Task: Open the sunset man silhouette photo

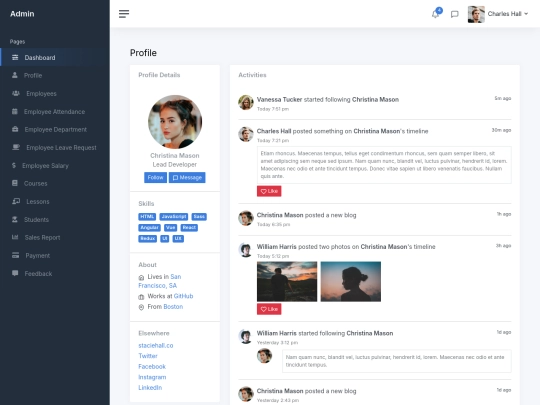Action: coord(287,282)
